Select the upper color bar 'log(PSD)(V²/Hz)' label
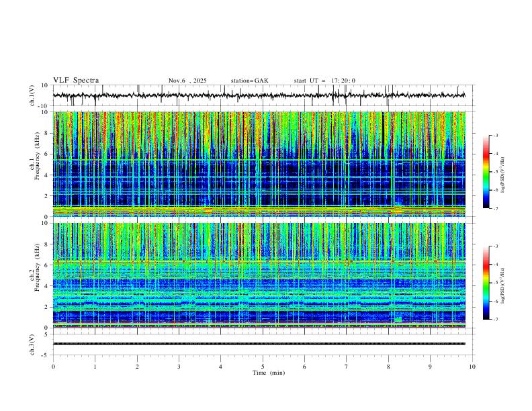The image size is (532, 411). [x=502, y=175]
